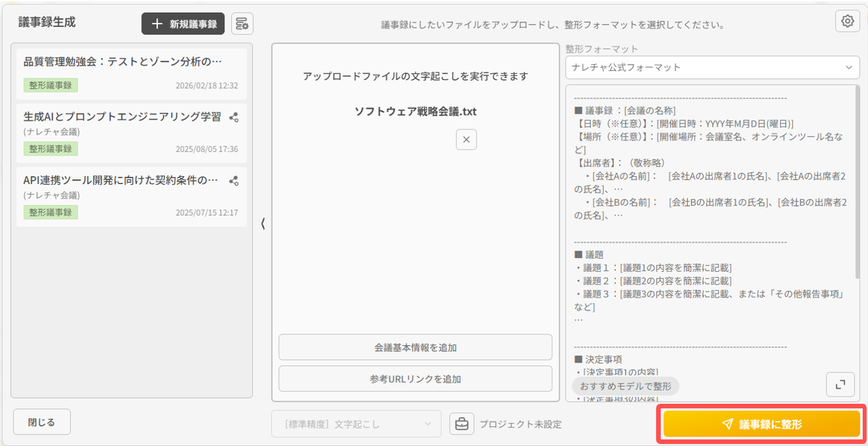Image resolution: width=868 pixels, height=446 pixels.
Task: Click the 新規議事録 button
Action: coord(183,24)
